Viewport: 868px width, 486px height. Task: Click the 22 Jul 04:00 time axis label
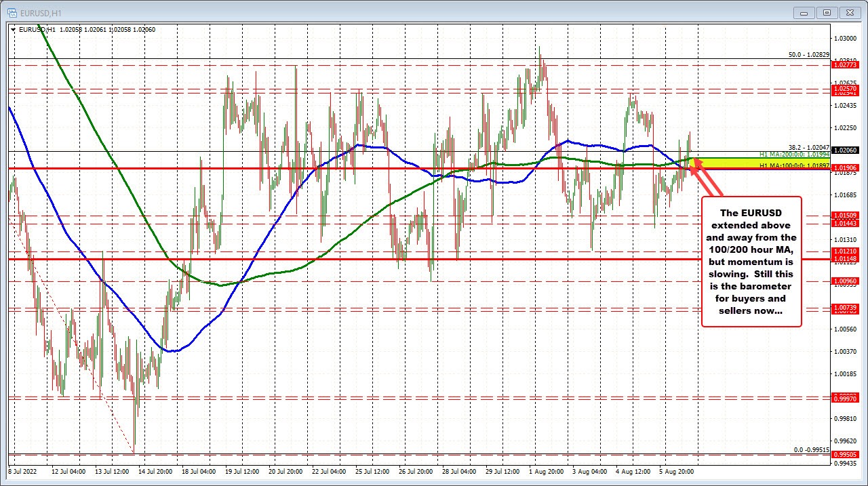click(x=329, y=471)
